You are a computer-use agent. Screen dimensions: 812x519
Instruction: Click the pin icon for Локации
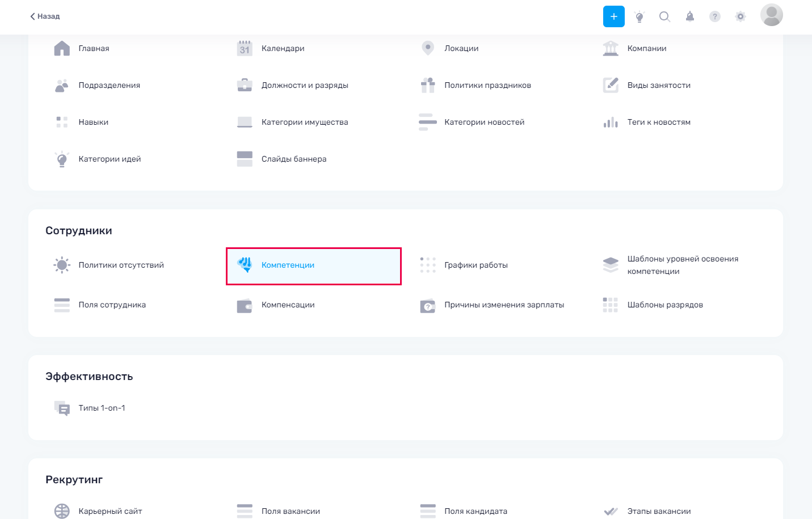click(428, 48)
